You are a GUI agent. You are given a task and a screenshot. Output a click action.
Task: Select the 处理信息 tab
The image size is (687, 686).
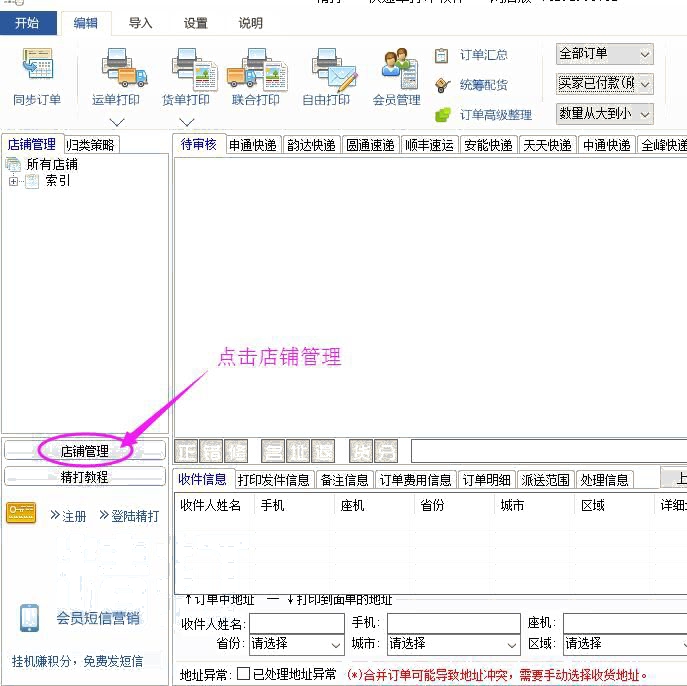605,480
